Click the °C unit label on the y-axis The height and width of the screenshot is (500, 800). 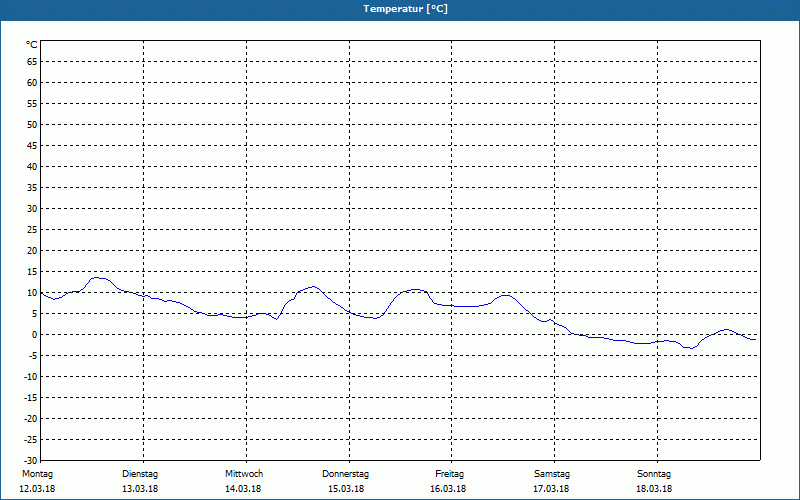(32, 45)
